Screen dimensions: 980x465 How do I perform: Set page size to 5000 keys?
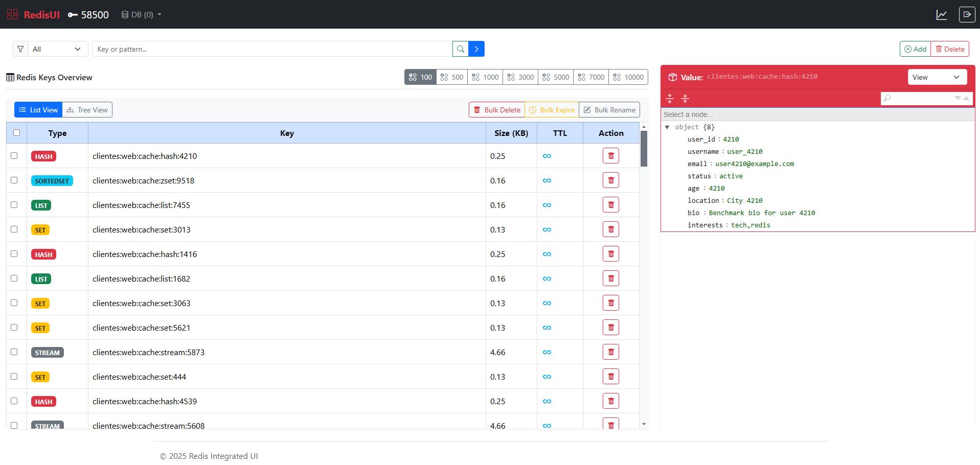coord(556,77)
